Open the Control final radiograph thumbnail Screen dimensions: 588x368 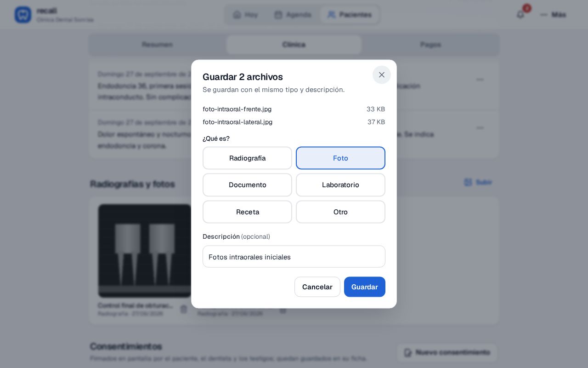[x=145, y=251]
